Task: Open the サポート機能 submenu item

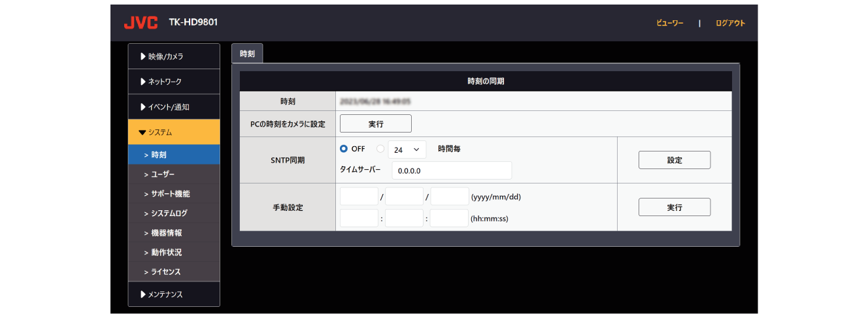Action: pos(174,194)
